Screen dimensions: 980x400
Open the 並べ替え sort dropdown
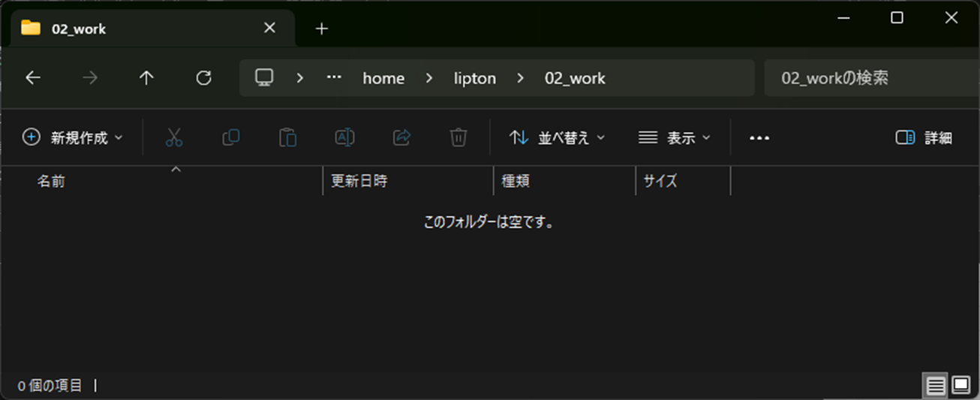tap(557, 137)
